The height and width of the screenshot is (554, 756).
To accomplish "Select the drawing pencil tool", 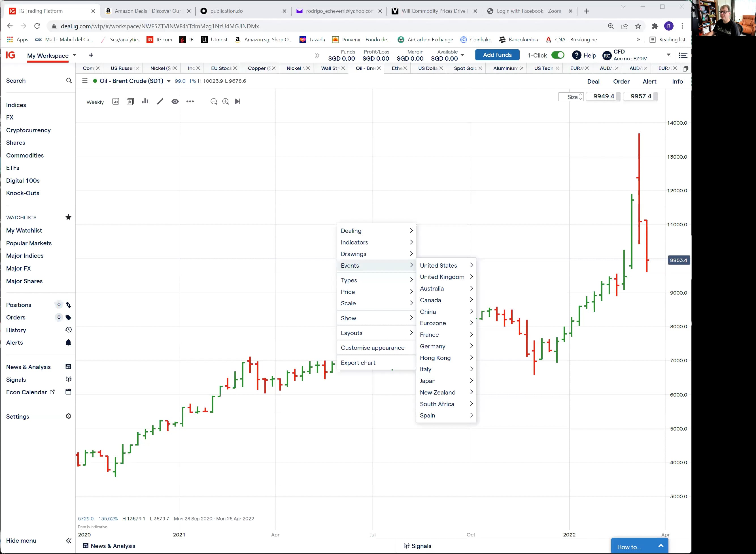I will (x=160, y=101).
